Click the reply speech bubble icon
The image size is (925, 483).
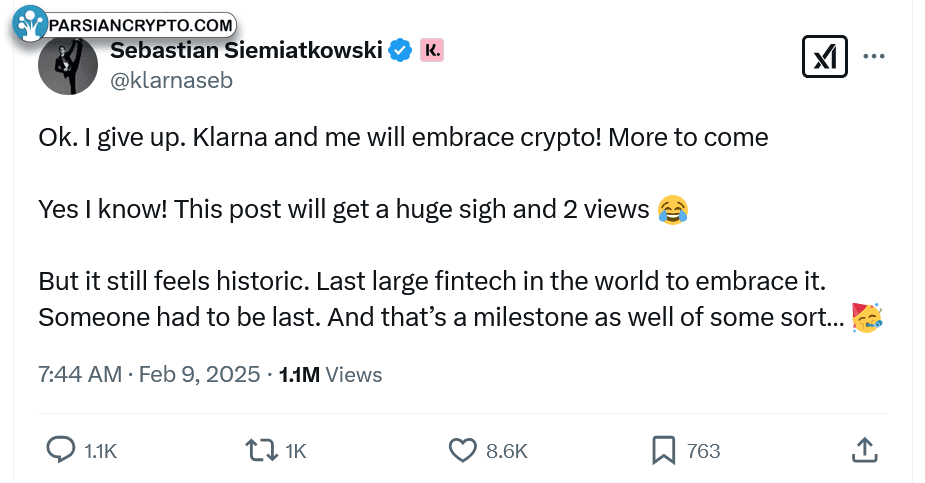tap(62, 450)
